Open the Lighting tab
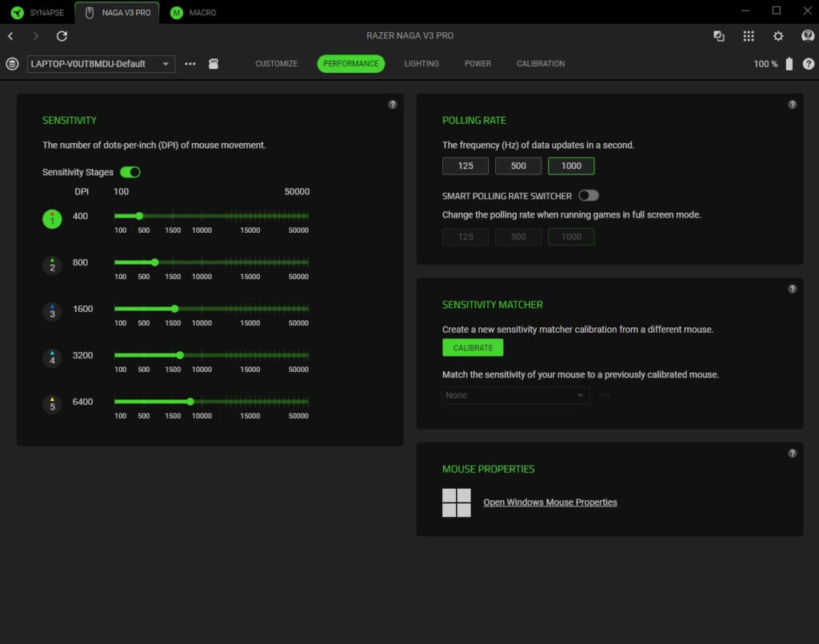 coord(421,64)
